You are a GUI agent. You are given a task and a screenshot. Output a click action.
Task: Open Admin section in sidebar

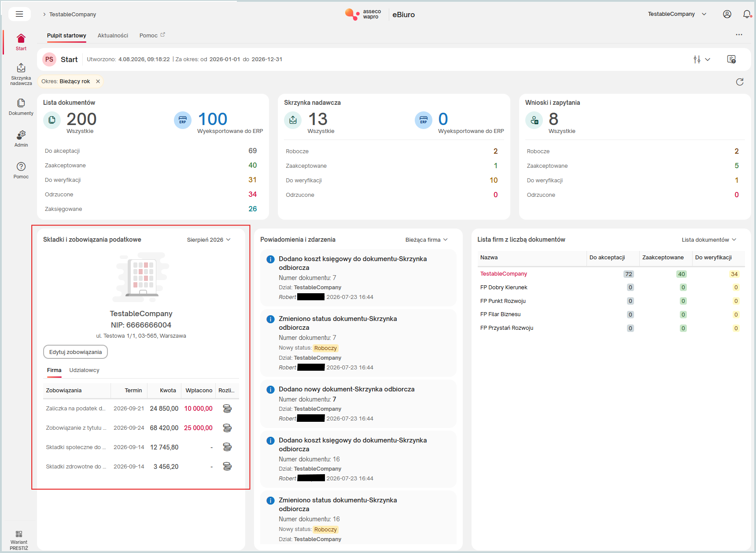21,139
